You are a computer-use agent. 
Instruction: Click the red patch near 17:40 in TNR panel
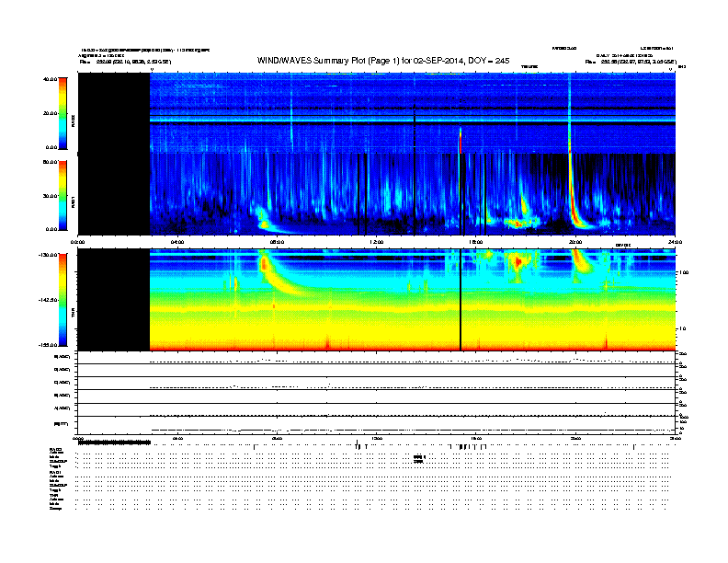[517, 262]
